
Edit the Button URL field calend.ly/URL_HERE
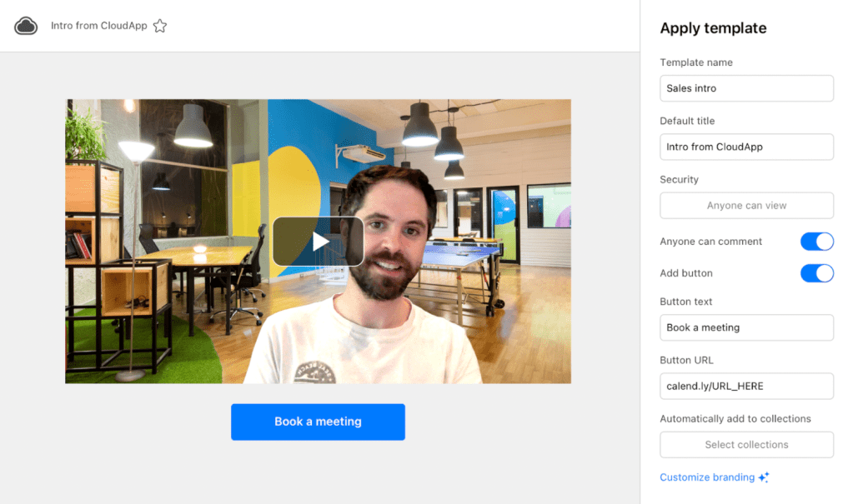tap(746, 386)
